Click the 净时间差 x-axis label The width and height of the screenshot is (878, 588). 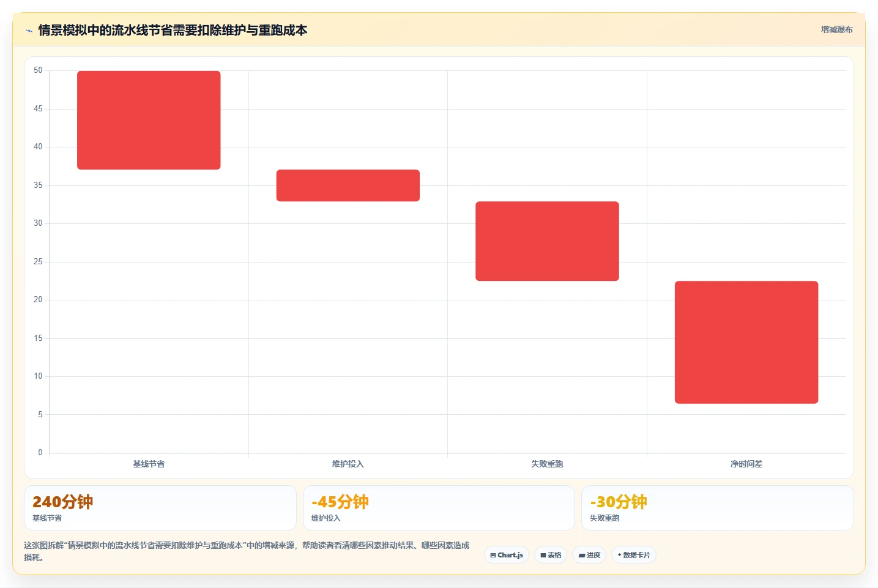click(746, 464)
